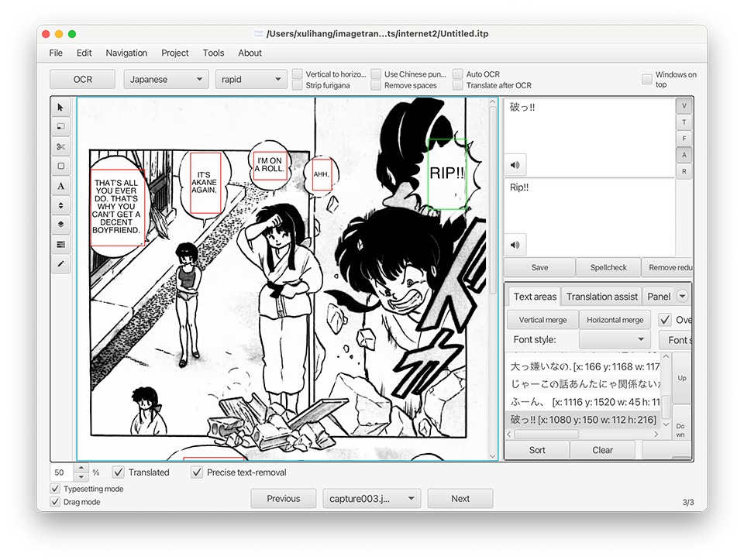Disable Typesetting mode checkbox

click(x=55, y=489)
